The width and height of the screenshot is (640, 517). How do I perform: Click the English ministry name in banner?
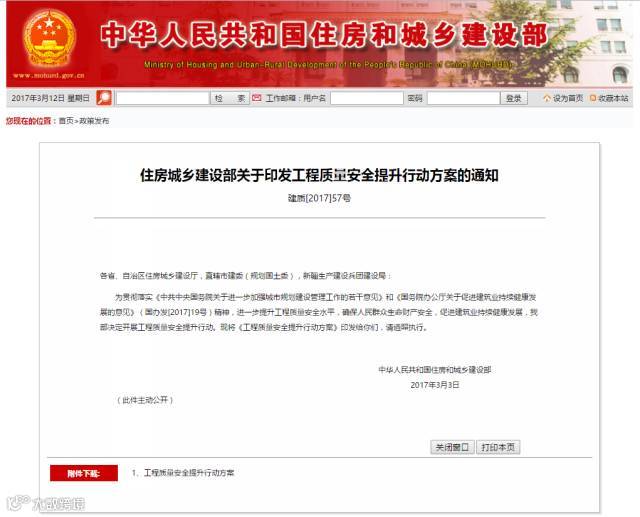[328, 64]
